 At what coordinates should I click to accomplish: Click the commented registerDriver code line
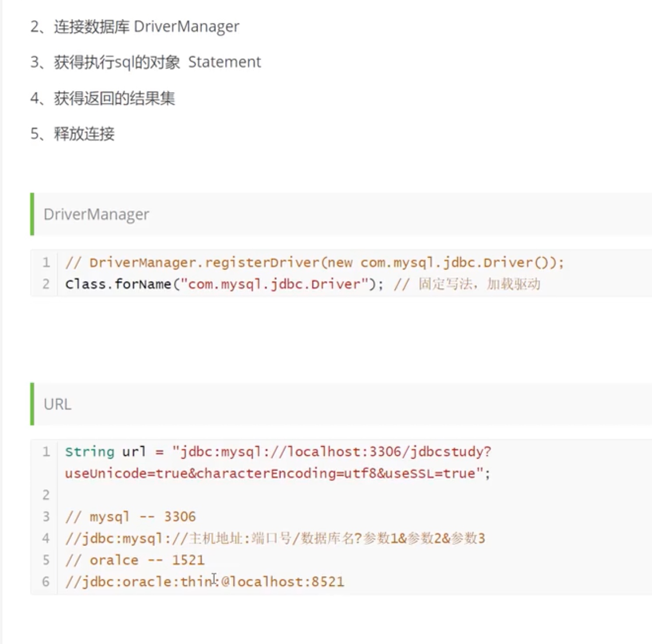point(314,263)
